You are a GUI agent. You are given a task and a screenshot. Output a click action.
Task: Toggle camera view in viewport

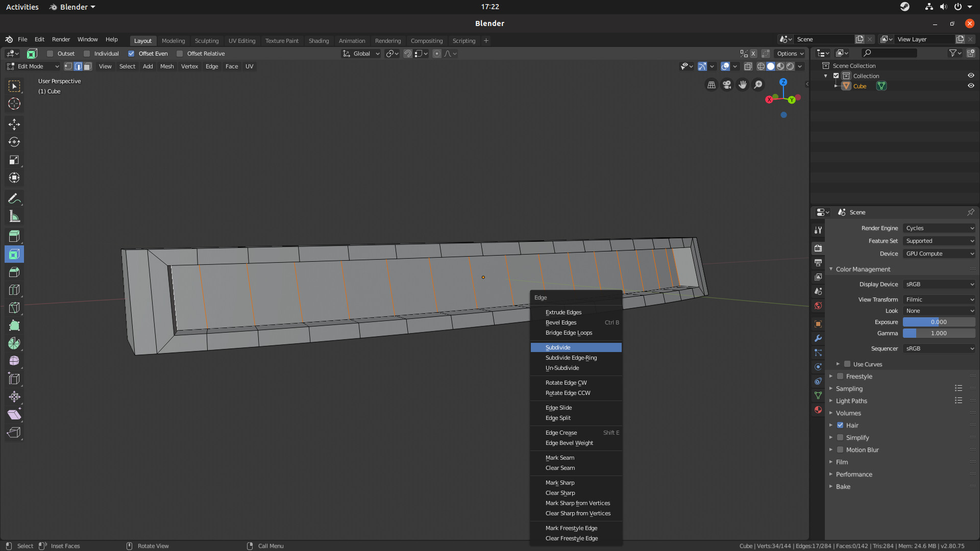(x=727, y=85)
